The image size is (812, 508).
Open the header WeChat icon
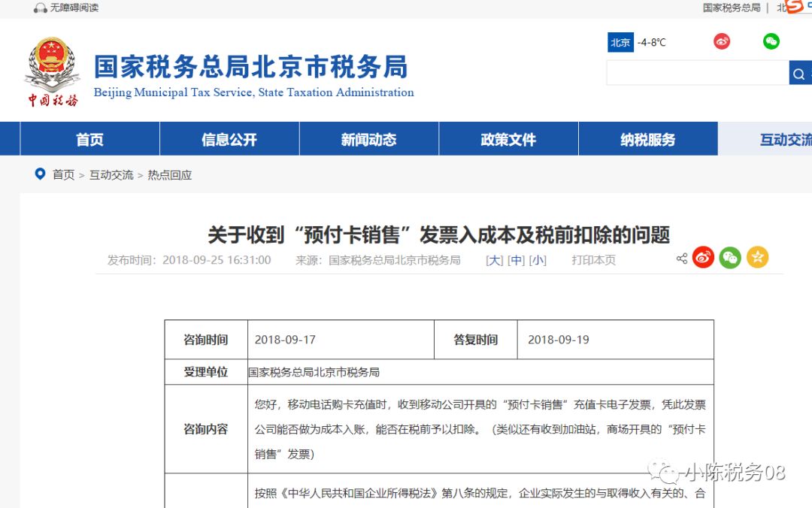coord(771,41)
